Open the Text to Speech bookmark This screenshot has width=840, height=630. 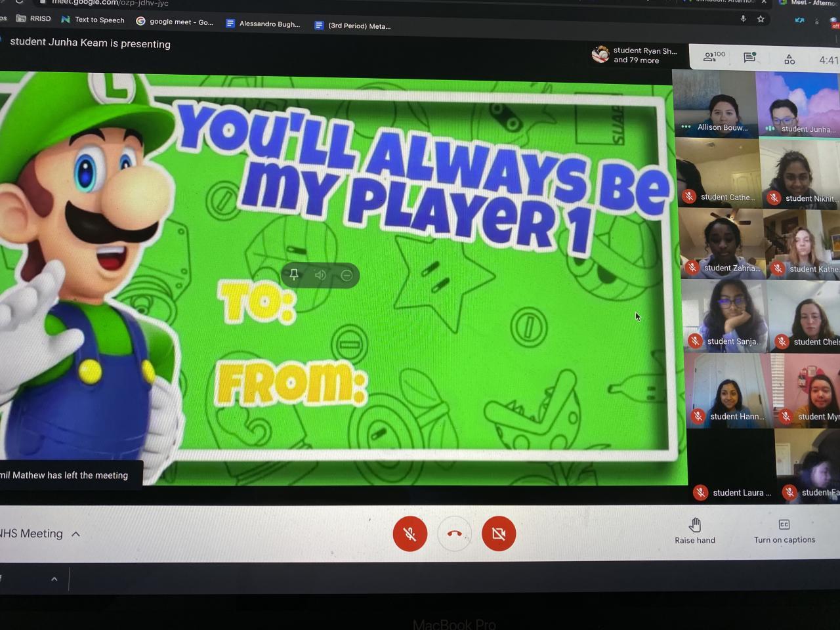point(93,20)
